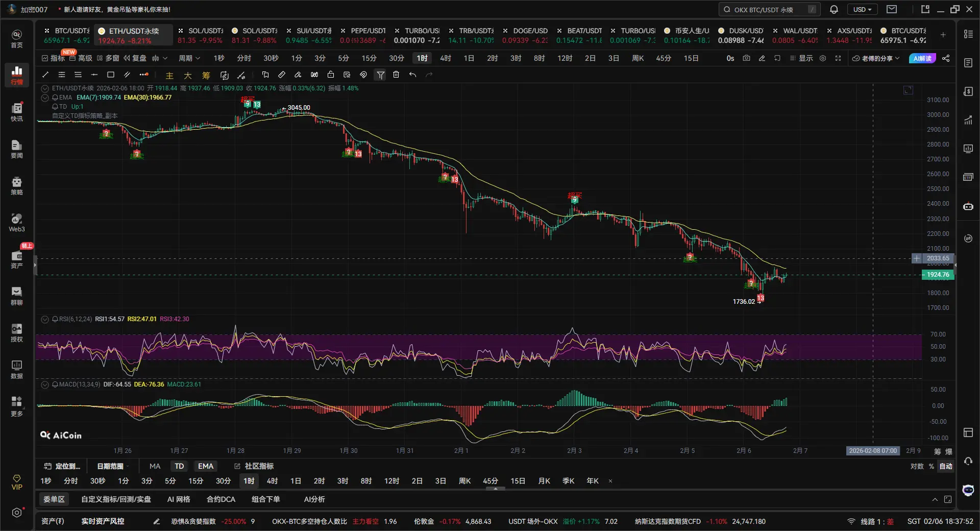Select the trend line drawing tool

point(45,75)
